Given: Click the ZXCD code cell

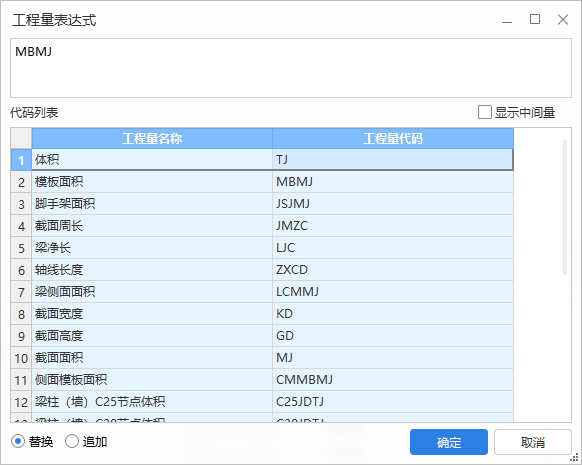Looking at the screenshot, I should point(393,270).
